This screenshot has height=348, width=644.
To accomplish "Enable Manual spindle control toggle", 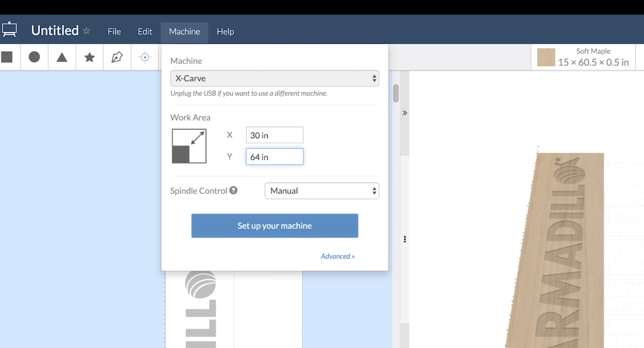I will (x=322, y=190).
